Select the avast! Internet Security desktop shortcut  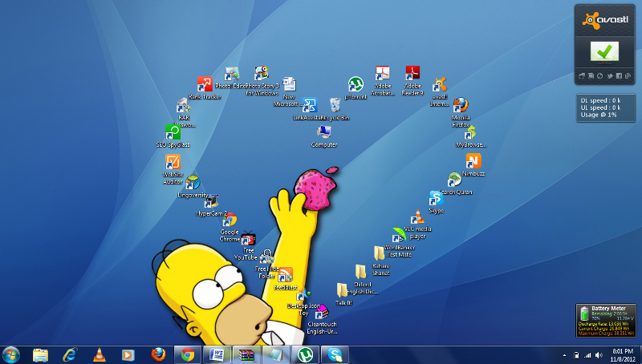tap(439, 91)
